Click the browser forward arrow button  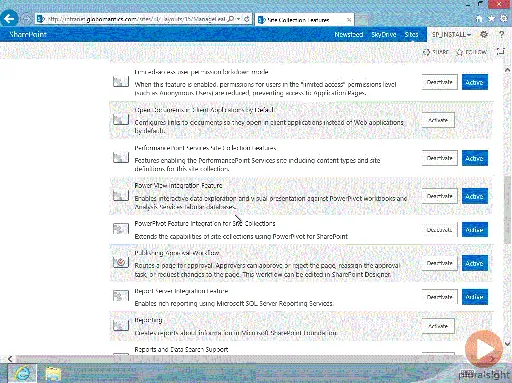coord(27,19)
